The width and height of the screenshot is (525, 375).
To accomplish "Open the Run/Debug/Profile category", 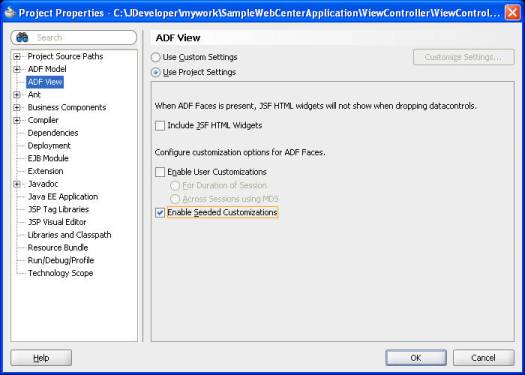I will pos(61,260).
